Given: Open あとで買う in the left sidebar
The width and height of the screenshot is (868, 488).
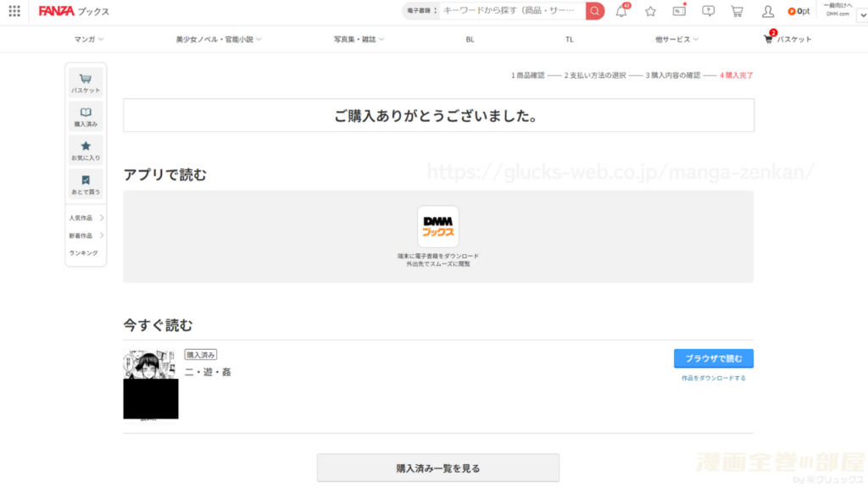Looking at the screenshot, I should click(86, 184).
